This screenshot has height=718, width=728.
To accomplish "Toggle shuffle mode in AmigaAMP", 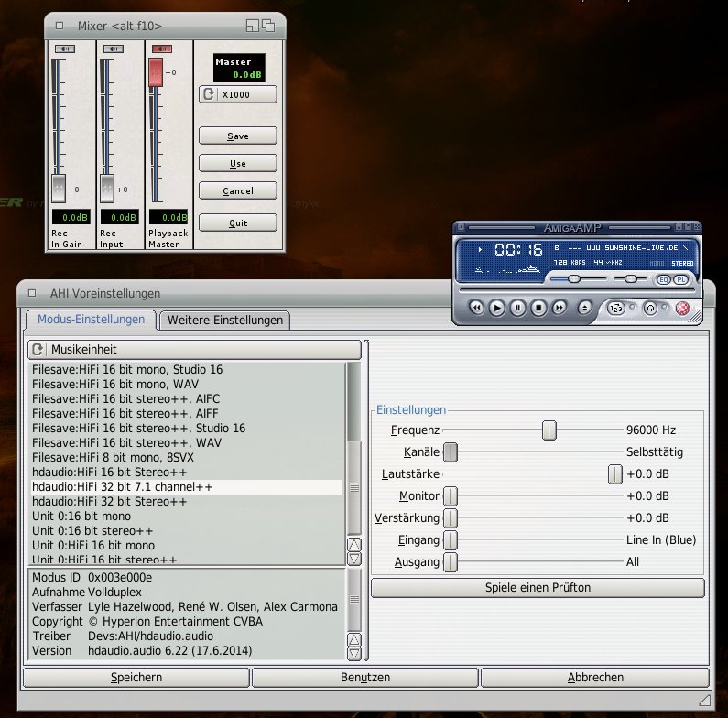I will (x=616, y=309).
